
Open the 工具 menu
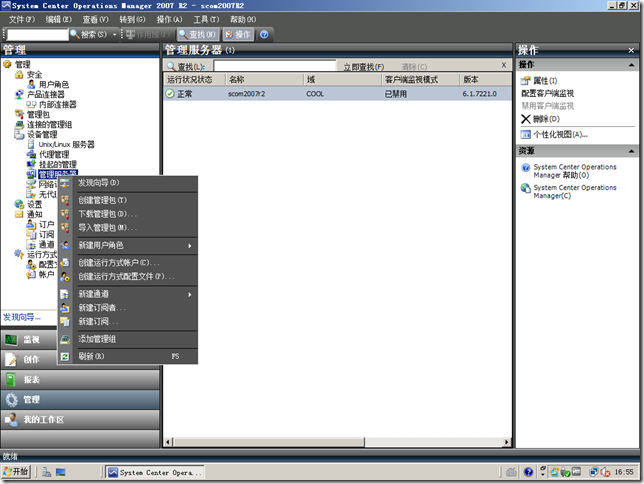click(206, 19)
